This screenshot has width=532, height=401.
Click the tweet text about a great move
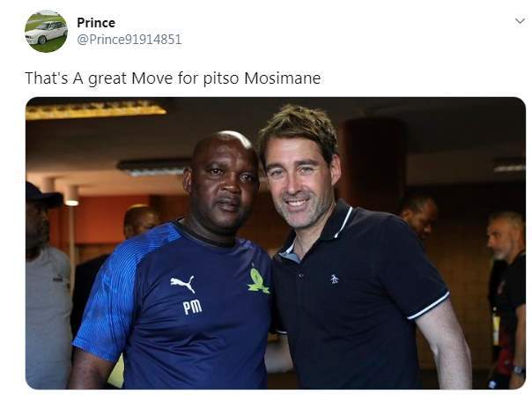coord(173,78)
